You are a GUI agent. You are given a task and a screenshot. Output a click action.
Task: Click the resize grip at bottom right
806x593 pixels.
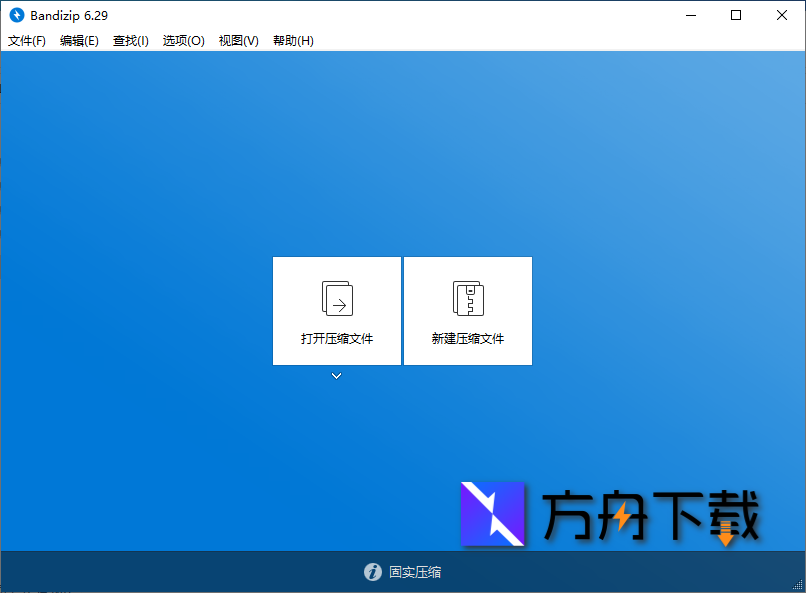tap(799, 586)
